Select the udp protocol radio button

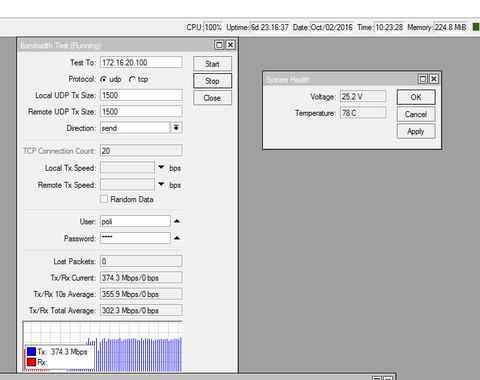point(104,79)
